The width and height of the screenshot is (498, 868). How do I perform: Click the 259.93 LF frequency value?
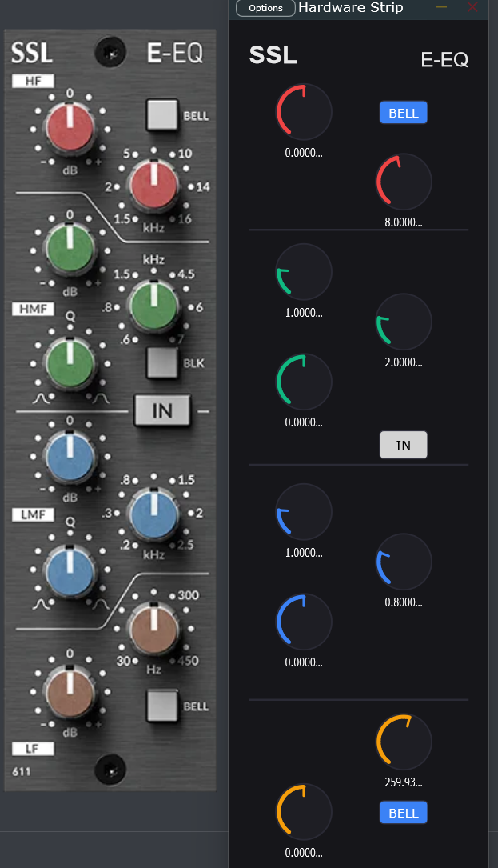point(404,782)
